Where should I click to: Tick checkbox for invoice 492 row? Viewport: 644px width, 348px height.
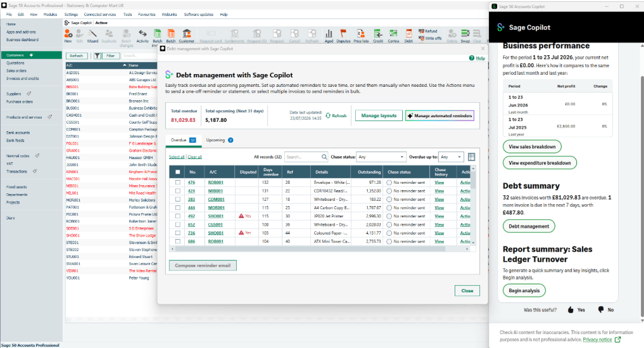pos(178,216)
